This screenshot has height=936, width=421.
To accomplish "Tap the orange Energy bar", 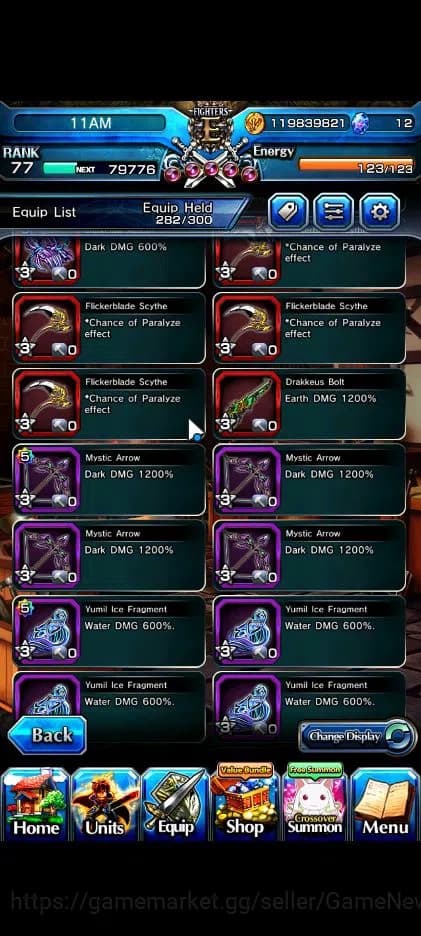I will click(355, 165).
